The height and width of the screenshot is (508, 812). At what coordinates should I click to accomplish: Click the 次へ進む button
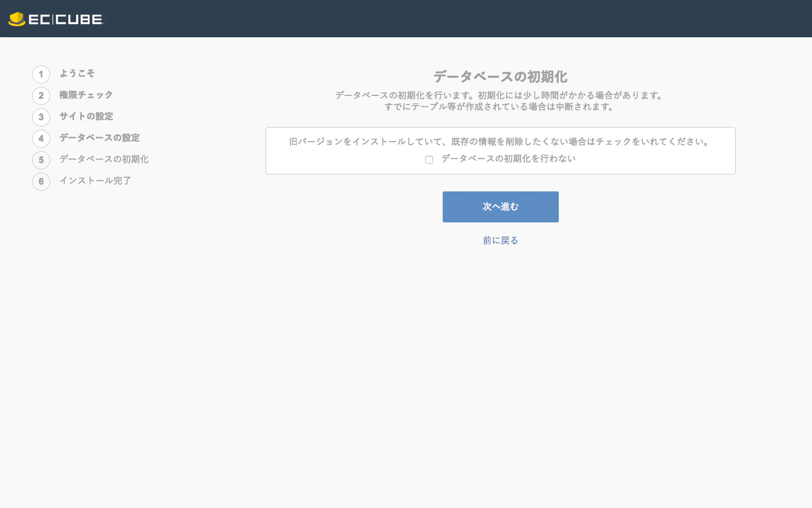tap(501, 207)
